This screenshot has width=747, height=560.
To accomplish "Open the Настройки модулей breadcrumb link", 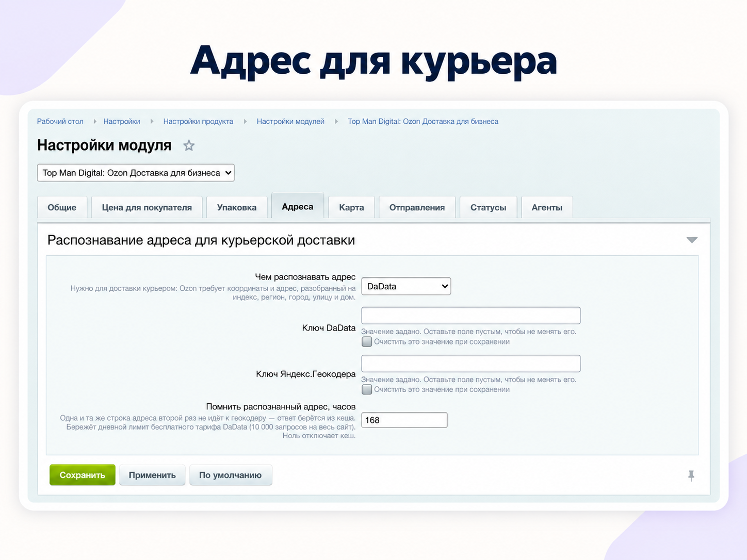I will coord(290,122).
